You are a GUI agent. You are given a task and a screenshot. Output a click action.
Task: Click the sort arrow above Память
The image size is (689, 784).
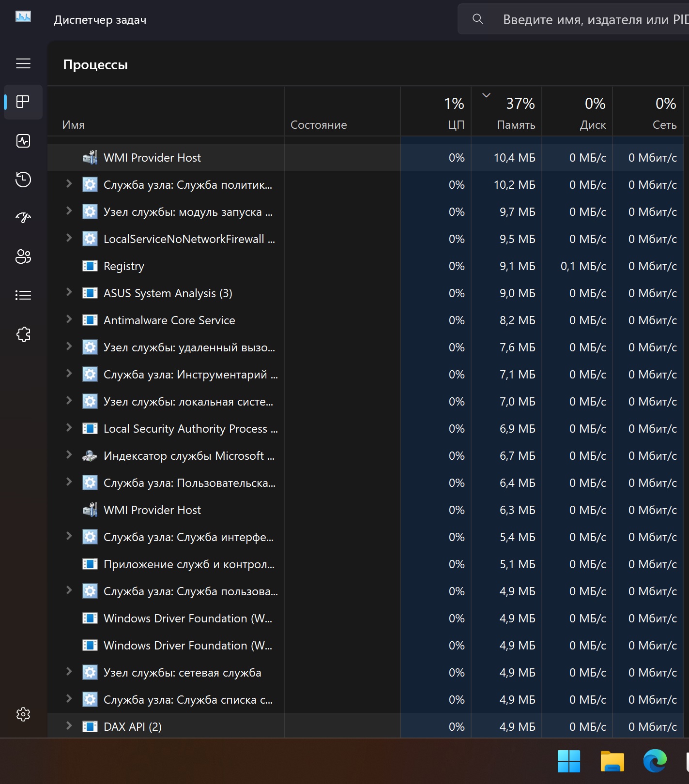coord(487,95)
